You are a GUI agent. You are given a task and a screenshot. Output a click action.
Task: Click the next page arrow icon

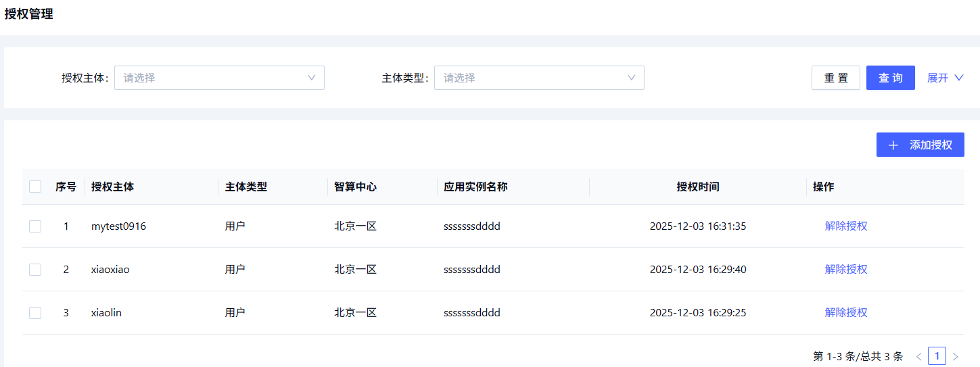955,356
